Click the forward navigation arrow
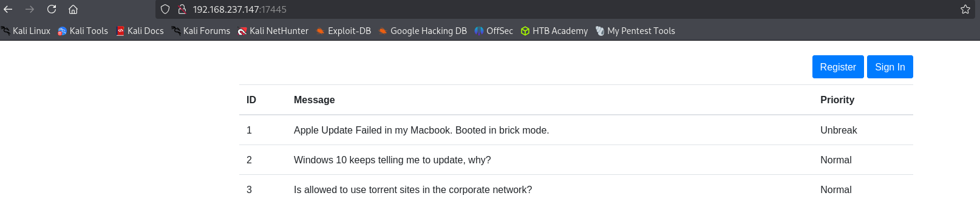Screen dimensions: 980x221 (30, 9)
